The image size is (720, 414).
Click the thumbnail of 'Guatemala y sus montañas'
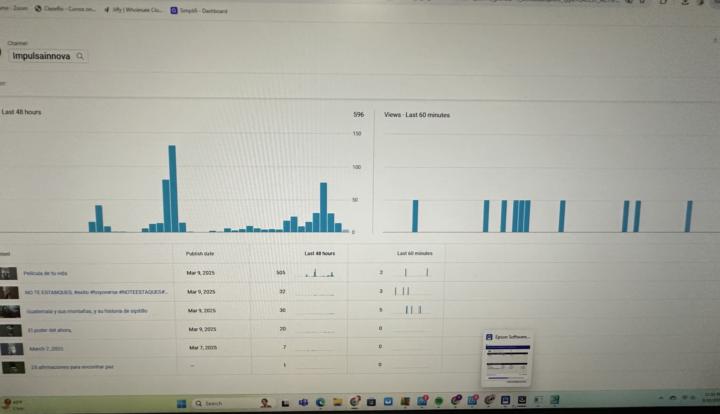point(10,312)
